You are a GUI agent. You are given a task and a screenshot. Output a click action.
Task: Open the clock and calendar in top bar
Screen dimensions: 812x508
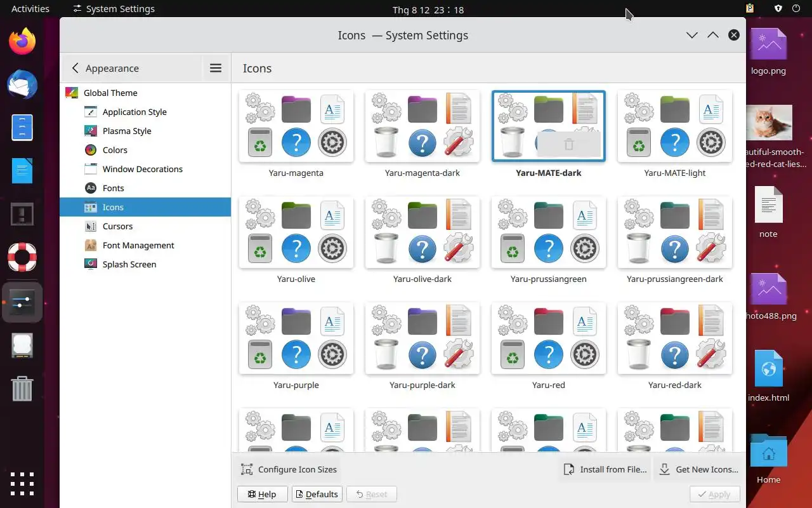pyautogui.click(x=428, y=10)
